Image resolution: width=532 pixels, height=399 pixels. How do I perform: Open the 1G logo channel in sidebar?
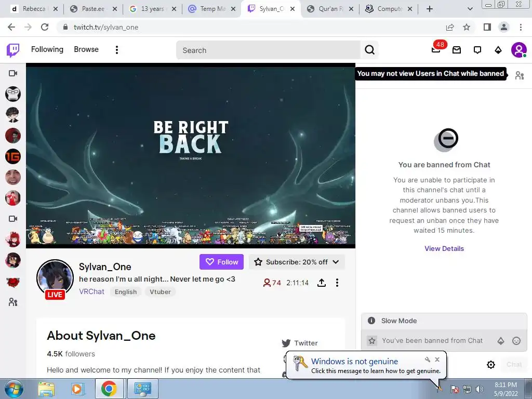(13, 156)
